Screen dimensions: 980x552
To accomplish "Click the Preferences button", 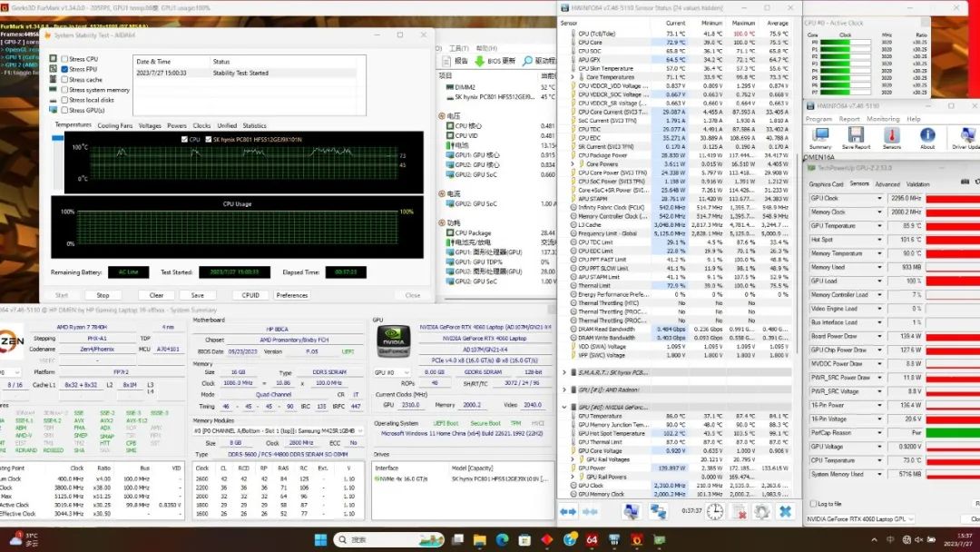I will click(291, 295).
